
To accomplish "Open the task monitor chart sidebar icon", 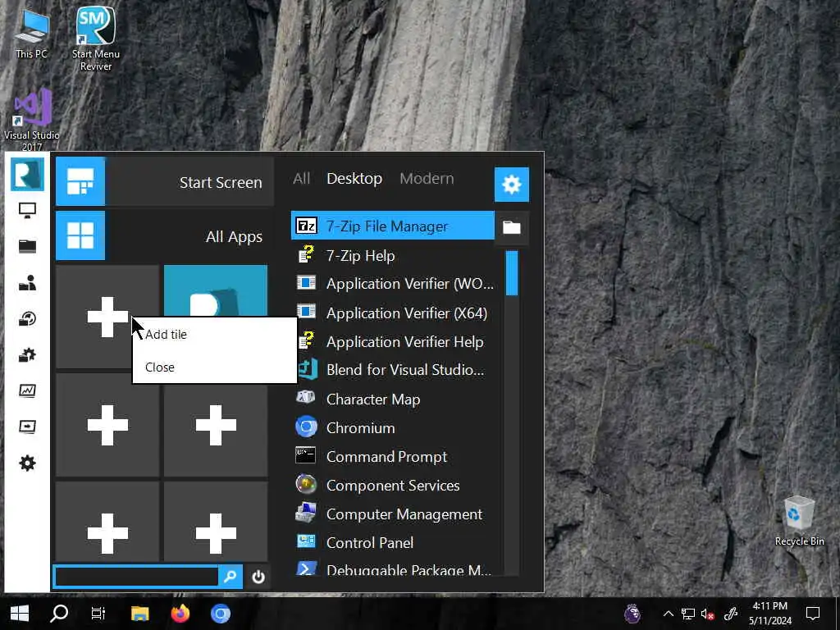I will (27, 390).
